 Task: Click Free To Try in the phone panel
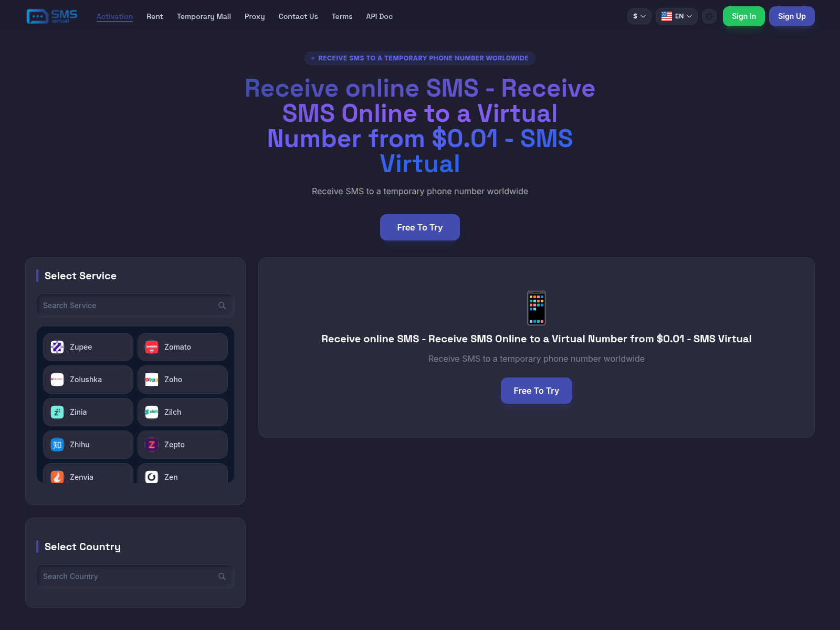pyautogui.click(x=537, y=391)
